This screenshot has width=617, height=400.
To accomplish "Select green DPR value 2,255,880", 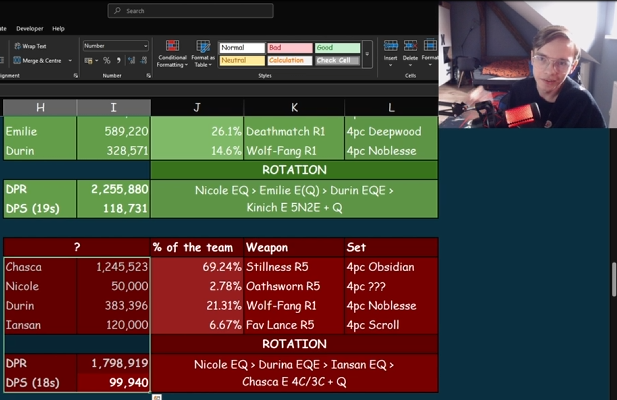I will click(x=114, y=189).
